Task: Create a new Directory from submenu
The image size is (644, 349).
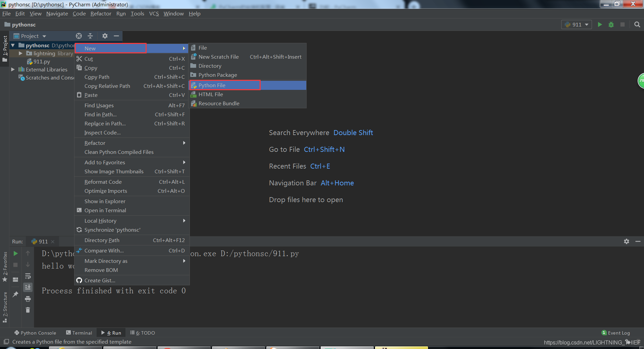Action: coord(248,66)
